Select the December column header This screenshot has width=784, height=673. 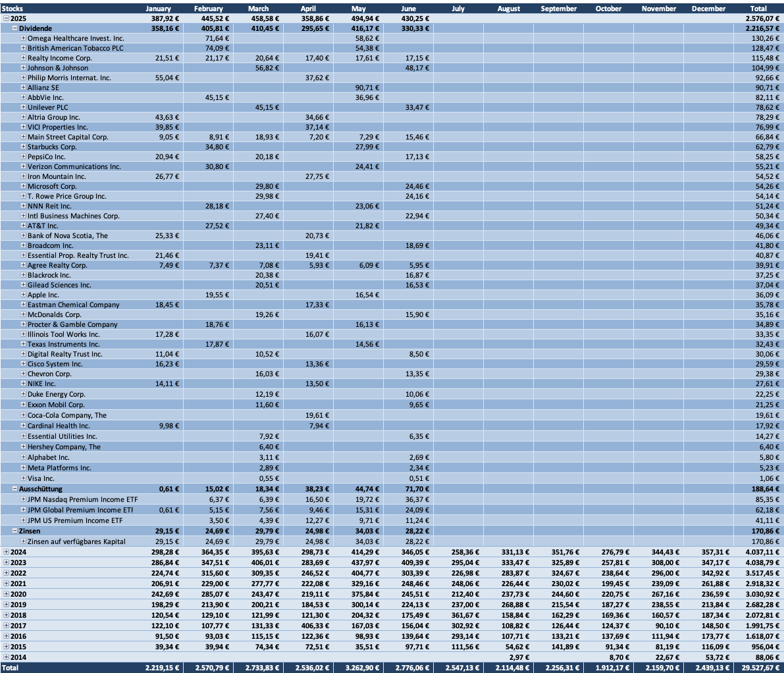point(708,9)
